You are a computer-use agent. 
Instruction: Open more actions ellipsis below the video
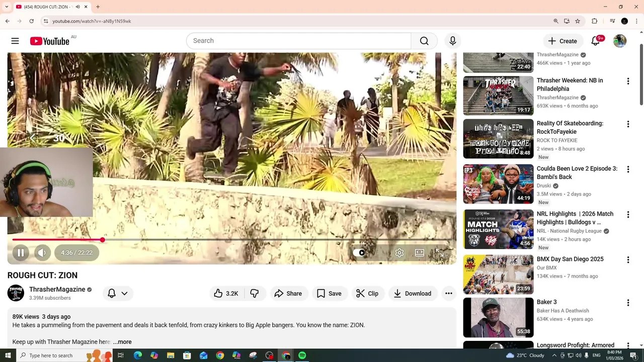coord(449,294)
